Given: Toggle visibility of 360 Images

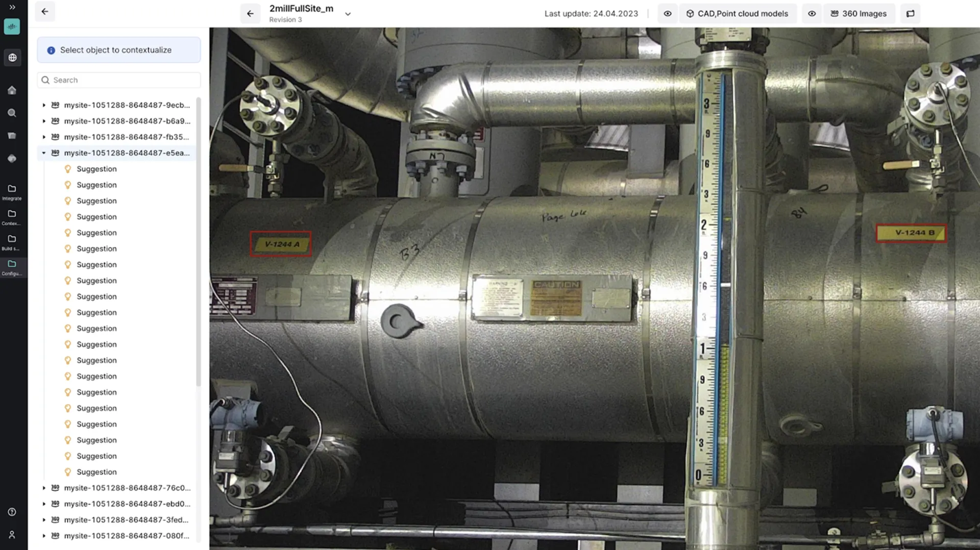Looking at the screenshot, I should [812, 14].
